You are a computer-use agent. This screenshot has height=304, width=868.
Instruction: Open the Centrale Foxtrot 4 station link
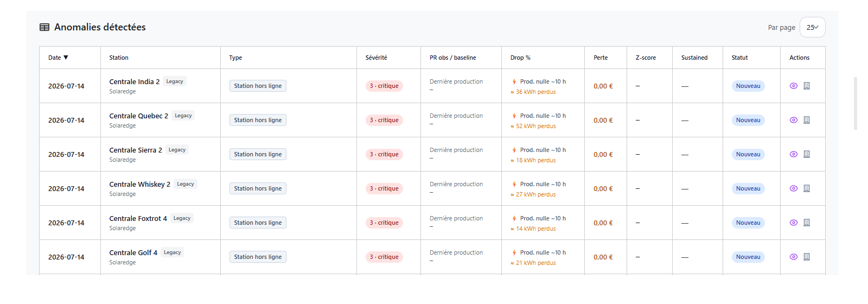tap(138, 219)
